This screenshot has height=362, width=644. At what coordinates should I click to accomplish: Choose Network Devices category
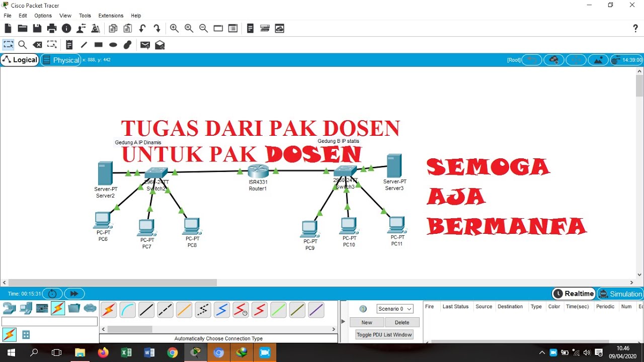click(x=10, y=308)
